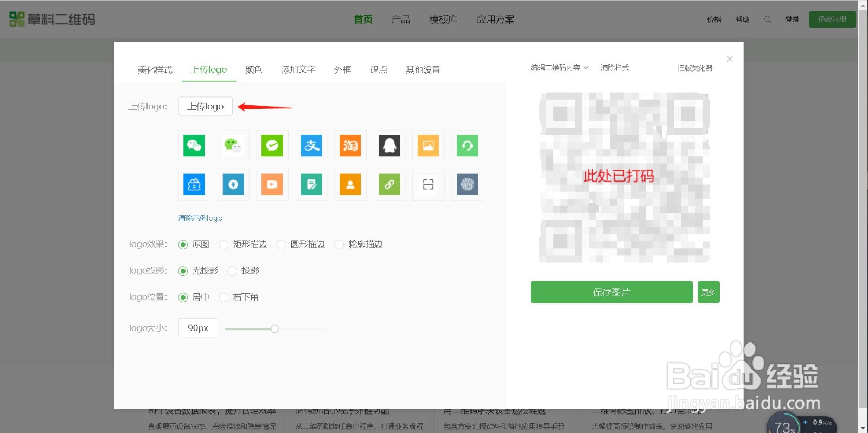
Task: Switch to 美化样式 tab
Action: tap(155, 70)
